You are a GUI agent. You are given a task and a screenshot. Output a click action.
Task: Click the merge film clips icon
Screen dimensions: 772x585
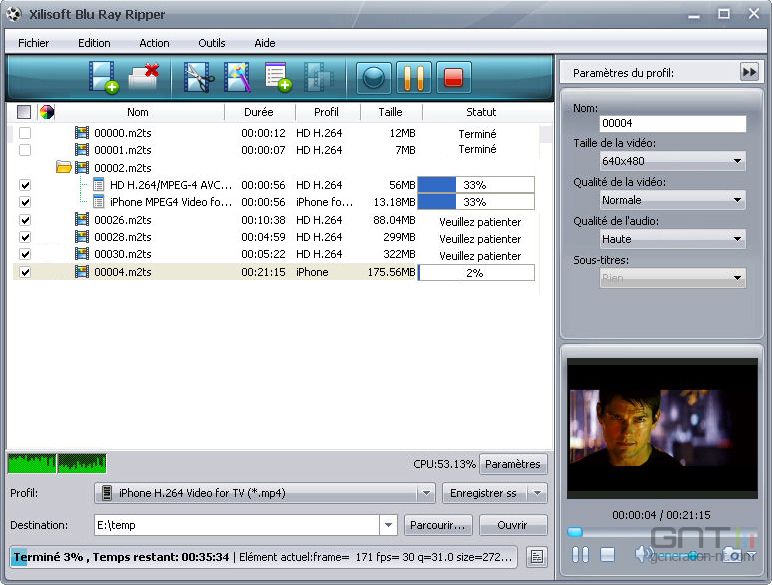pyautogui.click(x=318, y=77)
